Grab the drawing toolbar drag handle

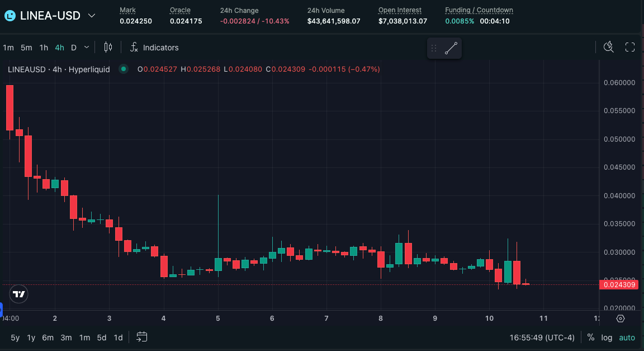click(434, 49)
